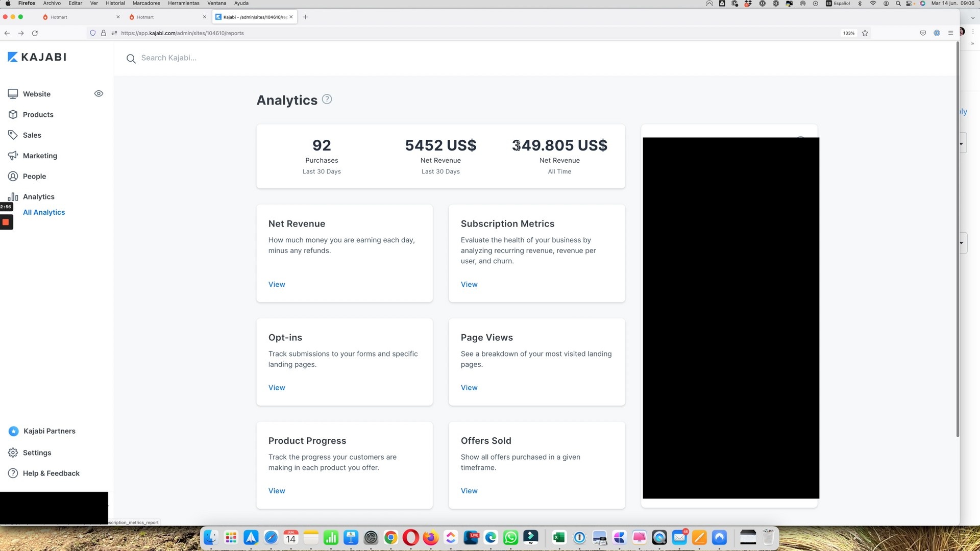Open Products via its box icon
This screenshot has height=551, width=980.
[x=13, y=114]
